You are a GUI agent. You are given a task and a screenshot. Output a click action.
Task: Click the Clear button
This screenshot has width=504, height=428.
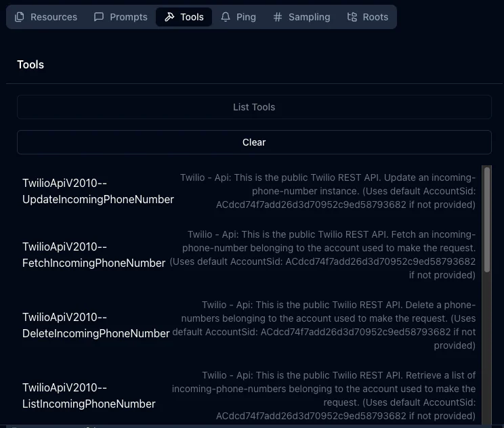pyautogui.click(x=254, y=142)
